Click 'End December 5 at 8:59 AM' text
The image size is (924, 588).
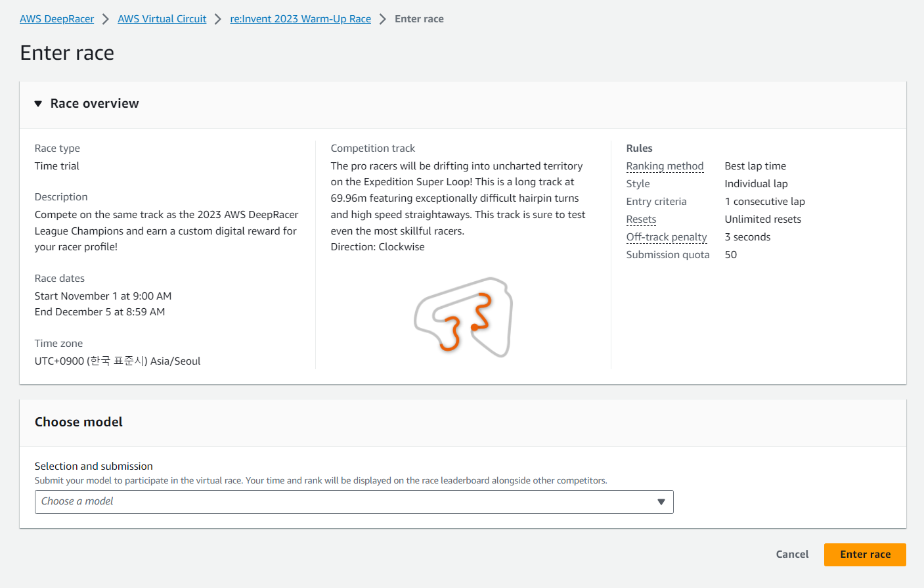tap(100, 312)
